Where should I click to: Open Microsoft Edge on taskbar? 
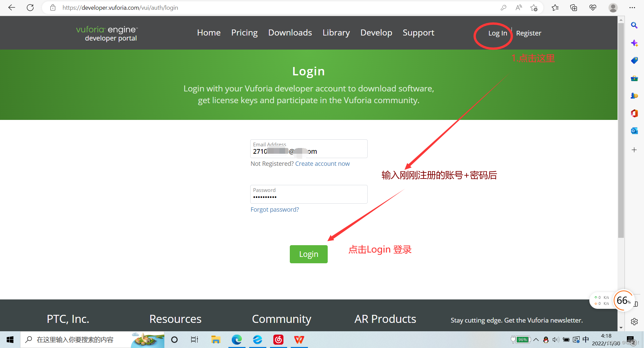(237, 340)
